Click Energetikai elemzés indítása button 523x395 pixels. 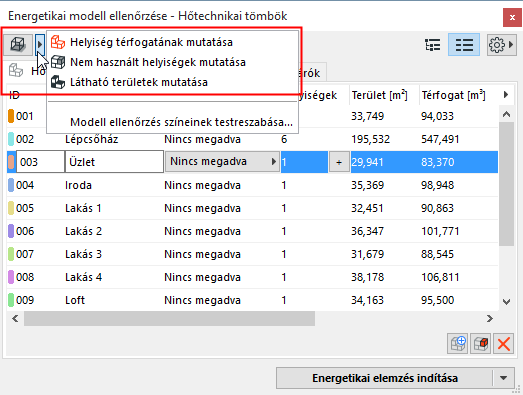(x=385, y=378)
